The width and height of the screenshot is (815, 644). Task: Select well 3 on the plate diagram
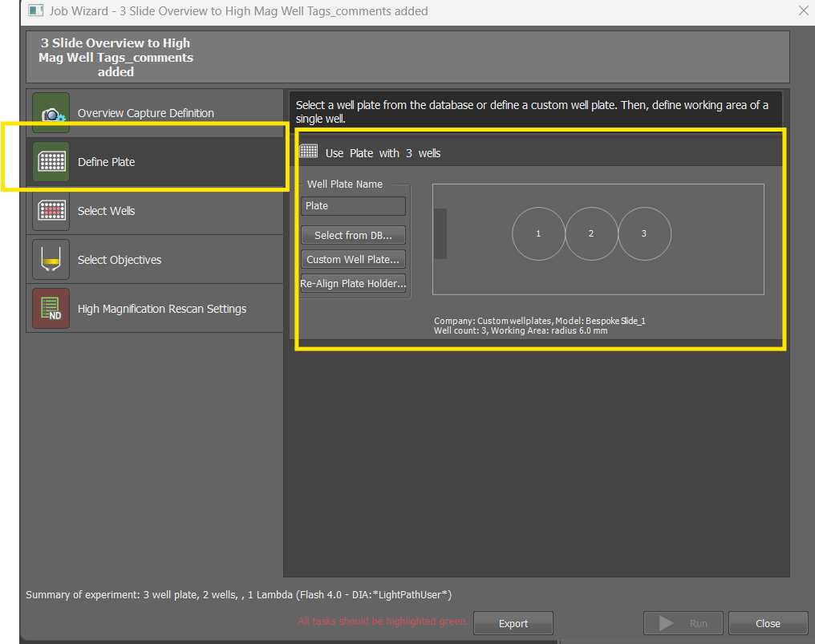[644, 233]
